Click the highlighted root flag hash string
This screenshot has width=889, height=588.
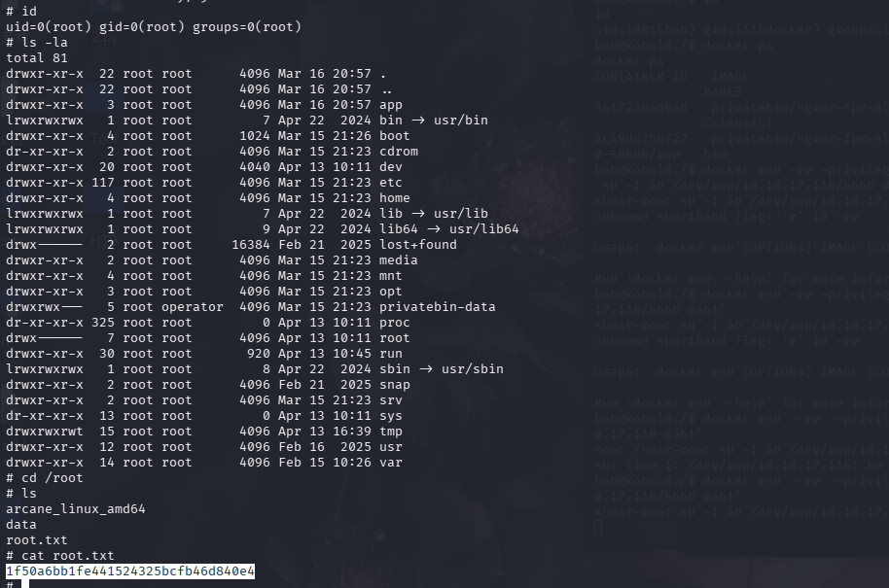(130, 571)
